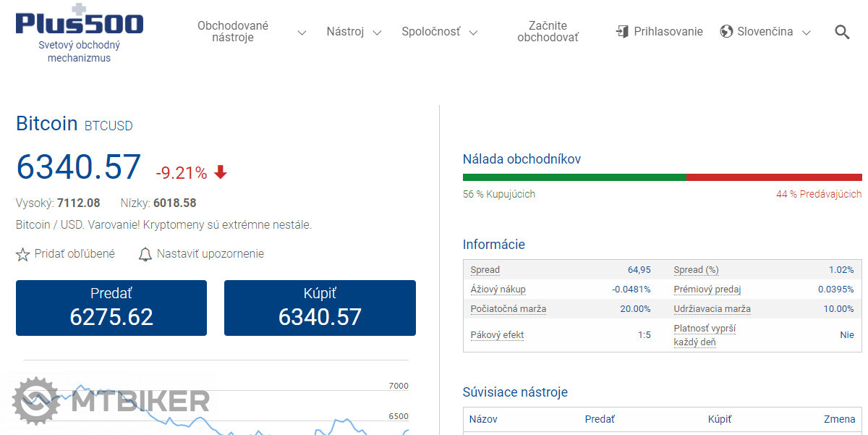Click the Prihlasovanie login link
Viewport: 868px width, 435px height.
click(668, 32)
